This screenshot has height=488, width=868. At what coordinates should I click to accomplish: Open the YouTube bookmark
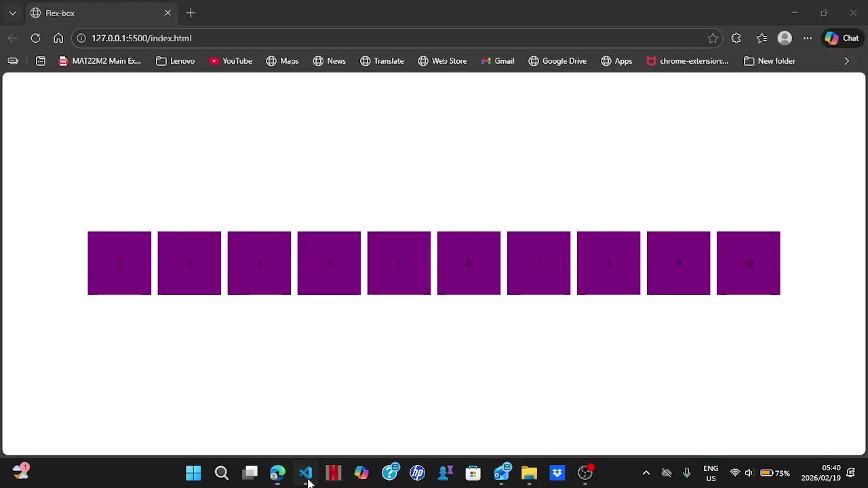[x=231, y=61]
